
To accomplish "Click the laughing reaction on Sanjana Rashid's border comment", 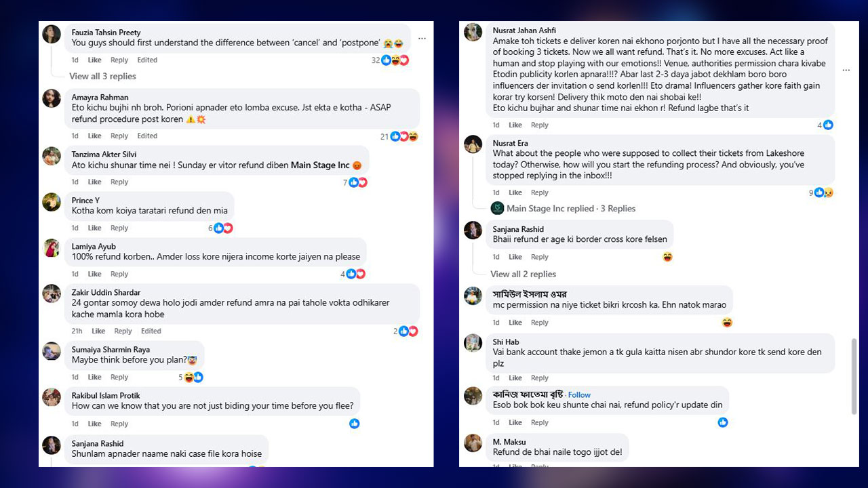I will pos(668,257).
